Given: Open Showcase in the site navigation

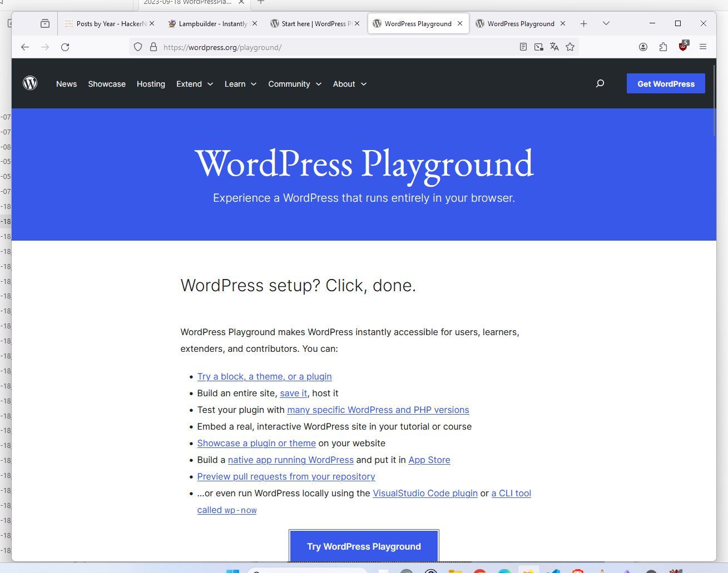Looking at the screenshot, I should click(107, 84).
